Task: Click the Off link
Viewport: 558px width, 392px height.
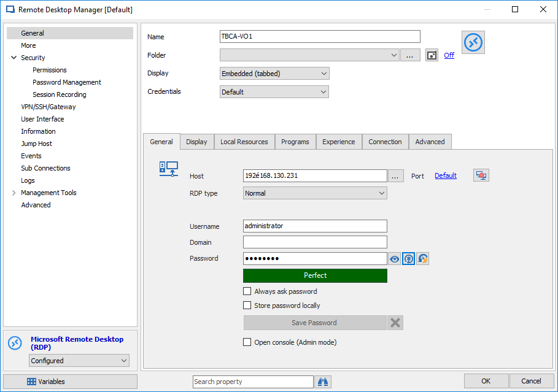Action: (x=449, y=55)
